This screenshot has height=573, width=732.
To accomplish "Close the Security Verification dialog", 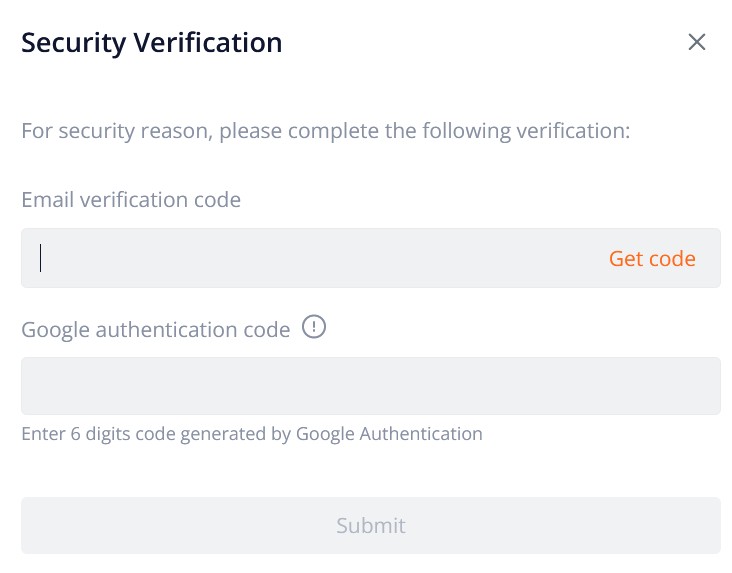I will pyautogui.click(x=697, y=42).
